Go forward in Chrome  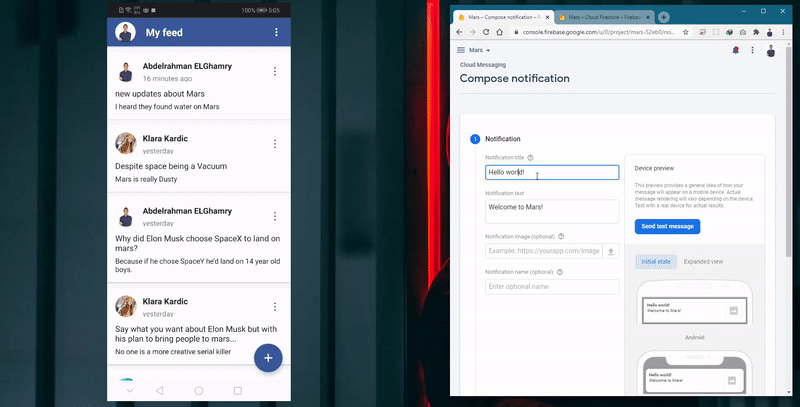(x=472, y=32)
